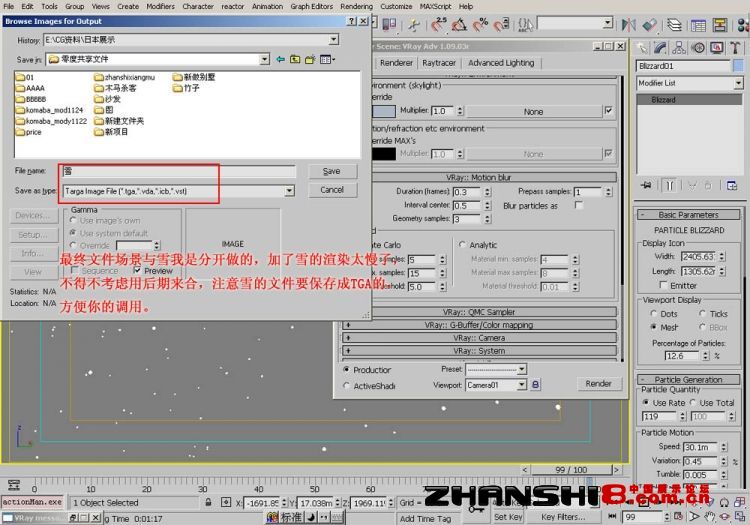Open the History path dropdown
Viewport: 750px width, 525px height.
(x=334, y=40)
